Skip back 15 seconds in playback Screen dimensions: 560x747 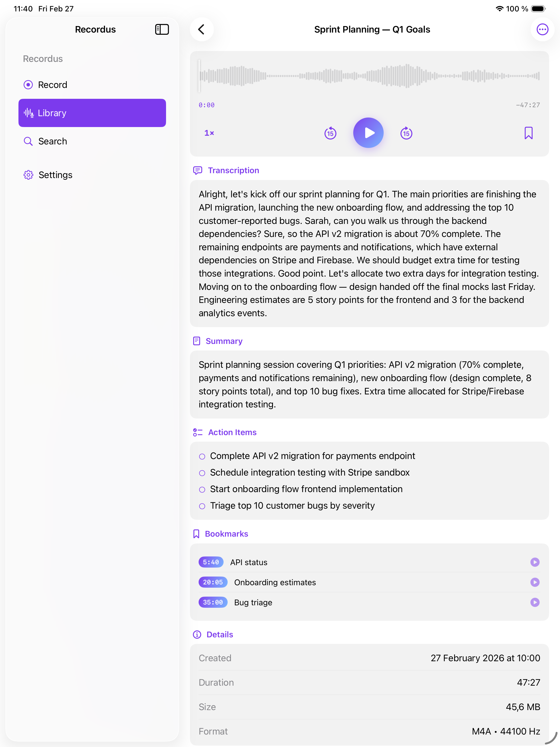click(330, 133)
